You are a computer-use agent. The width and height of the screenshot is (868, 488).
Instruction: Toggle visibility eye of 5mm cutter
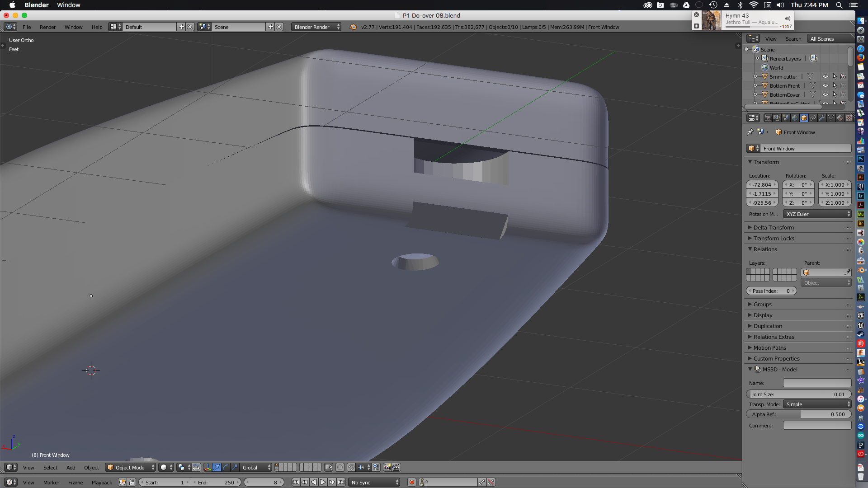click(x=825, y=76)
